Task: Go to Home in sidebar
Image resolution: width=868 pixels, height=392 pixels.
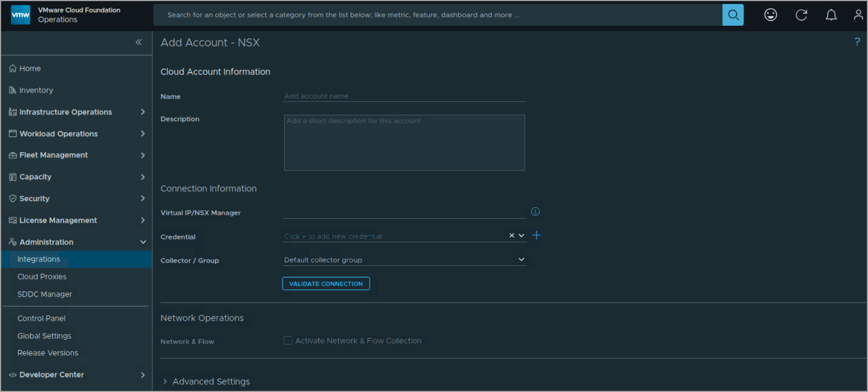Action: pos(30,69)
